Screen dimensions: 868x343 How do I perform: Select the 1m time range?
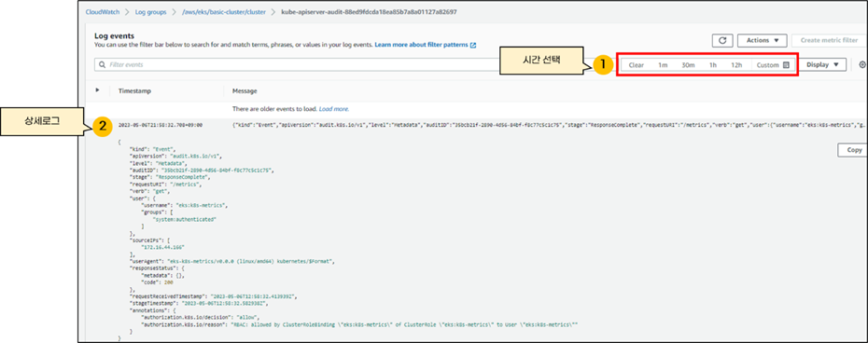(663, 64)
